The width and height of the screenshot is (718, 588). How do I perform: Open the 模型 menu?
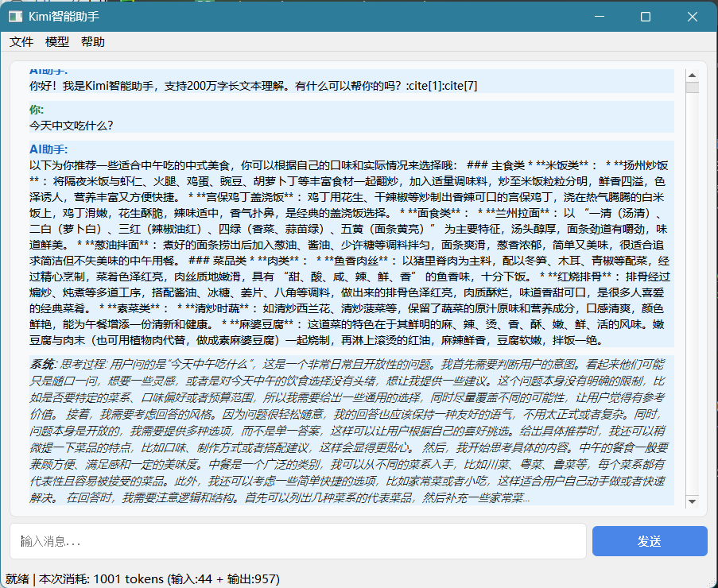[57, 41]
